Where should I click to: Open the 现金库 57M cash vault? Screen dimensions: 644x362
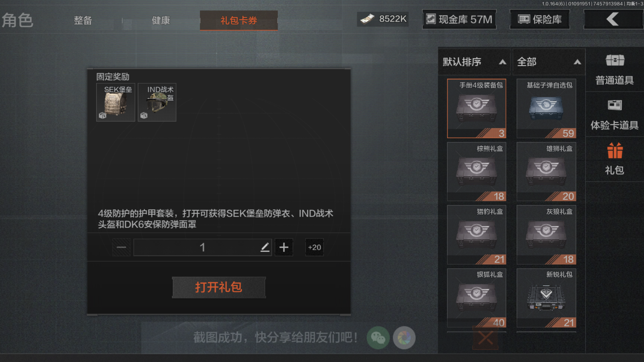459,19
